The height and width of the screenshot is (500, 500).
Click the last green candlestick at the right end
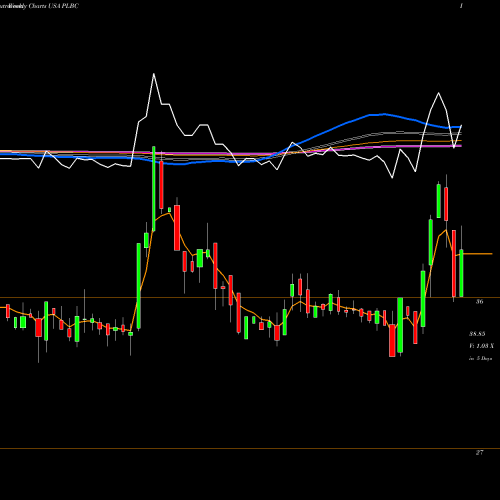pyautogui.click(x=461, y=273)
